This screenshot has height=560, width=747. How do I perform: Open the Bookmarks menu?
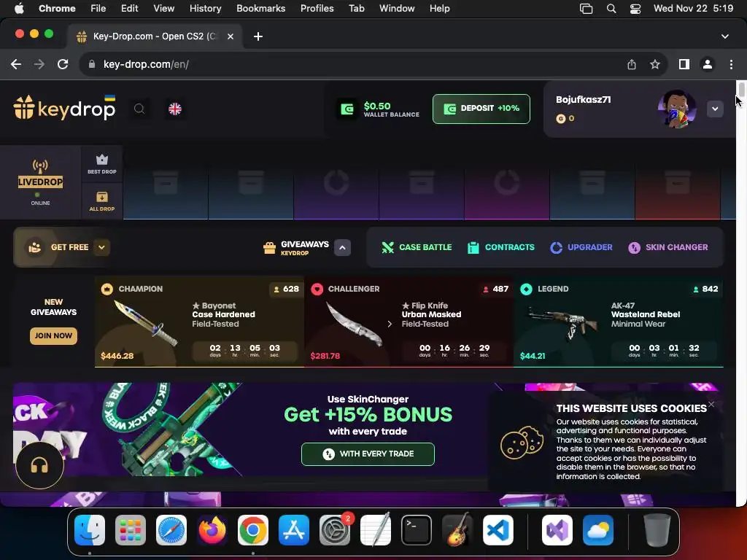coord(260,9)
